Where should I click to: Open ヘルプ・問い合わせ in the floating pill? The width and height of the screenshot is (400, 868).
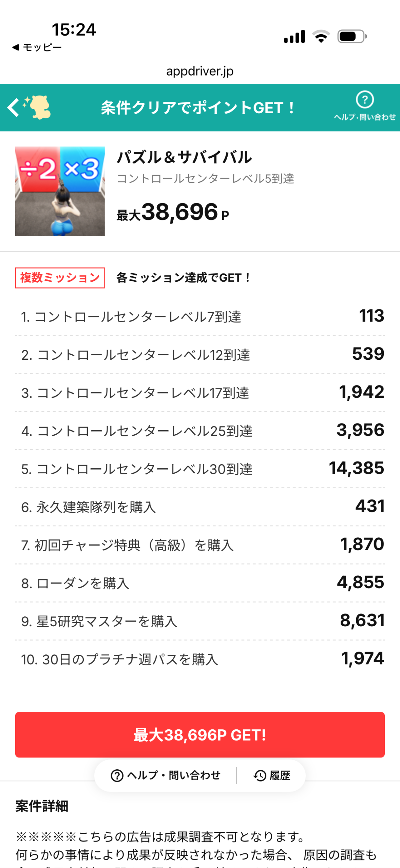pyautogui.click(x=166, y=775)
